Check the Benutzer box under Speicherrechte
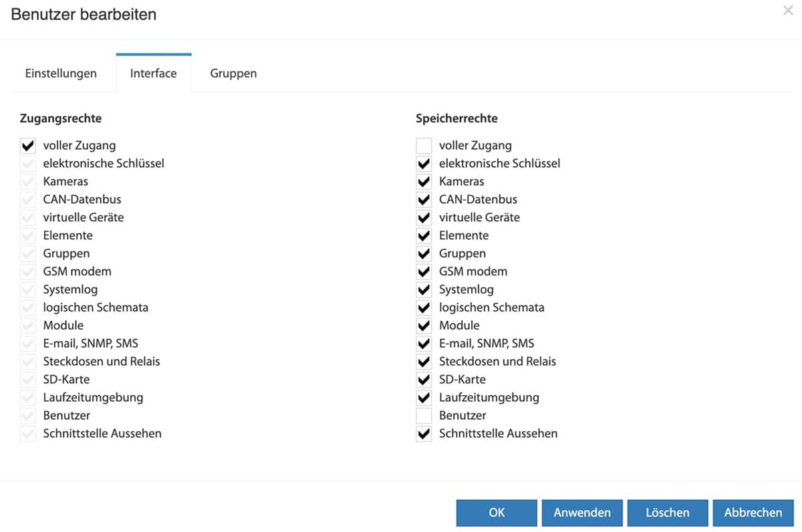The image size is (802, 532). click(424, 416)
